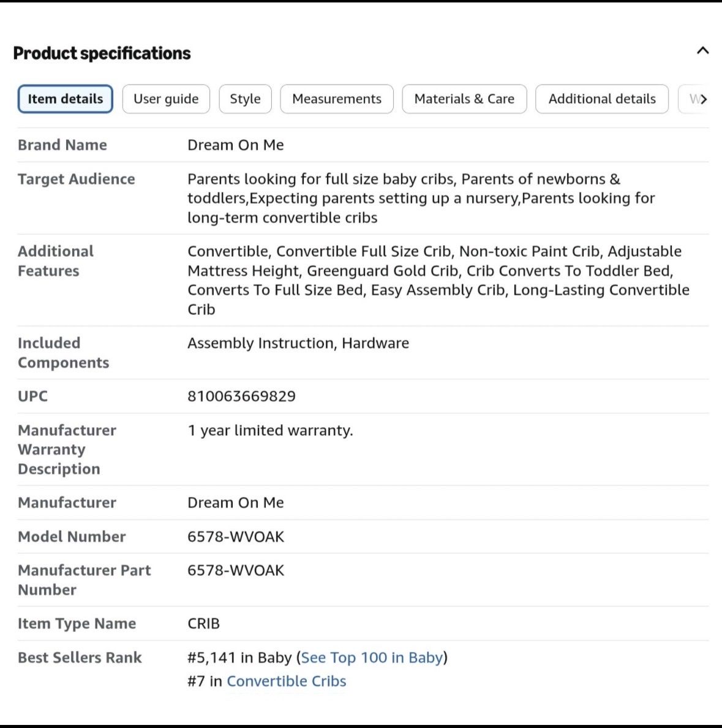
Task: Select the Item details tab
Action: point(66,99)
